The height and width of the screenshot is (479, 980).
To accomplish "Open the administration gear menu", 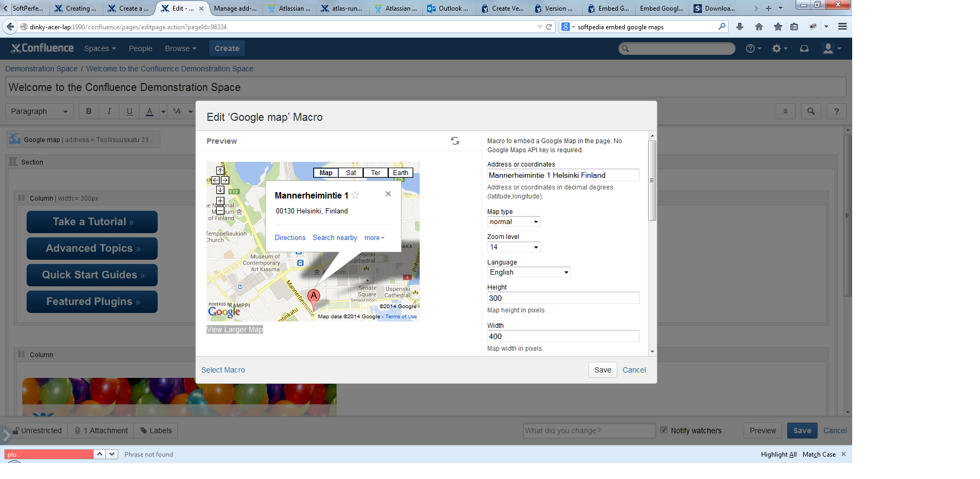I will (780, 48).
